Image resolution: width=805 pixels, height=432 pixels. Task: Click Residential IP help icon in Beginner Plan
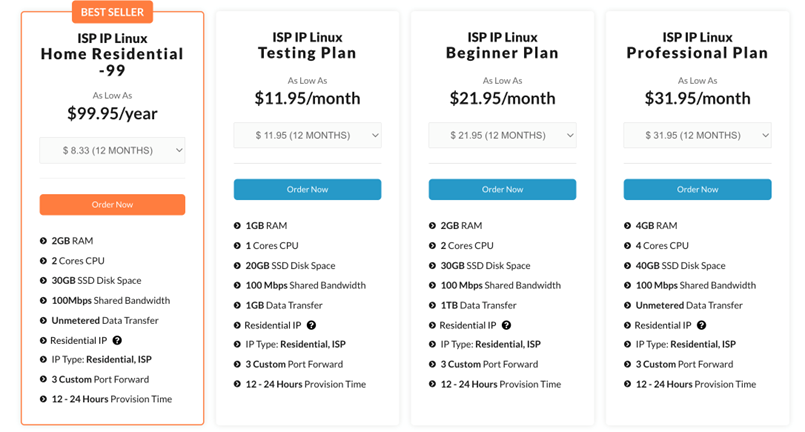point(506,325)
